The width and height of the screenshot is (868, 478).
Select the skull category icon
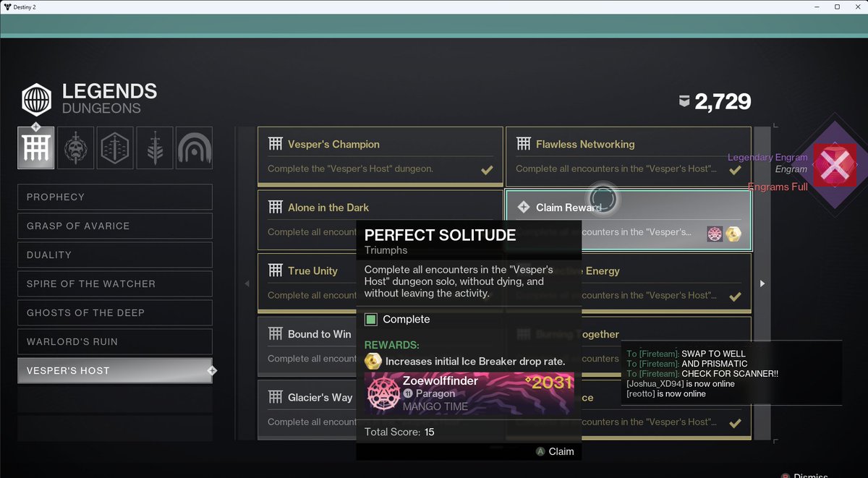(75, 148)
